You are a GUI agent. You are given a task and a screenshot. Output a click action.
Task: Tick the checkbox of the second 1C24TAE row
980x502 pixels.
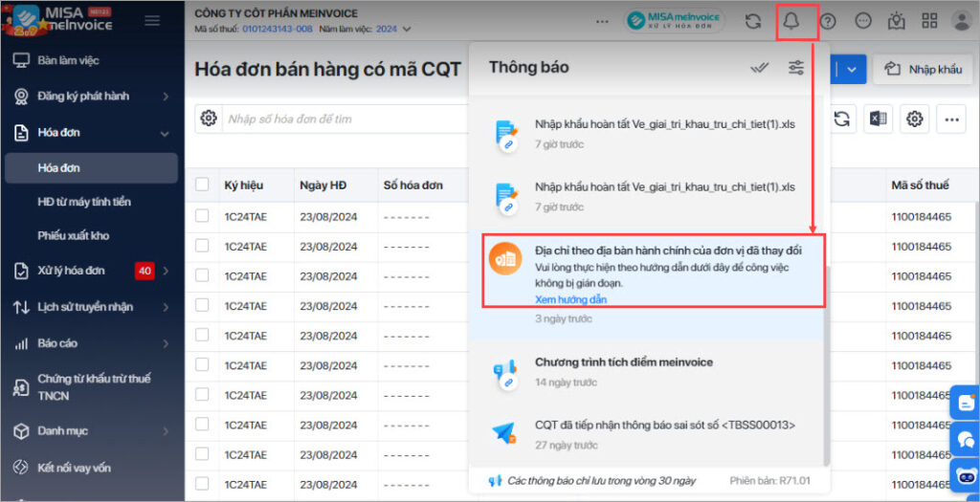(x=202, y=246)
